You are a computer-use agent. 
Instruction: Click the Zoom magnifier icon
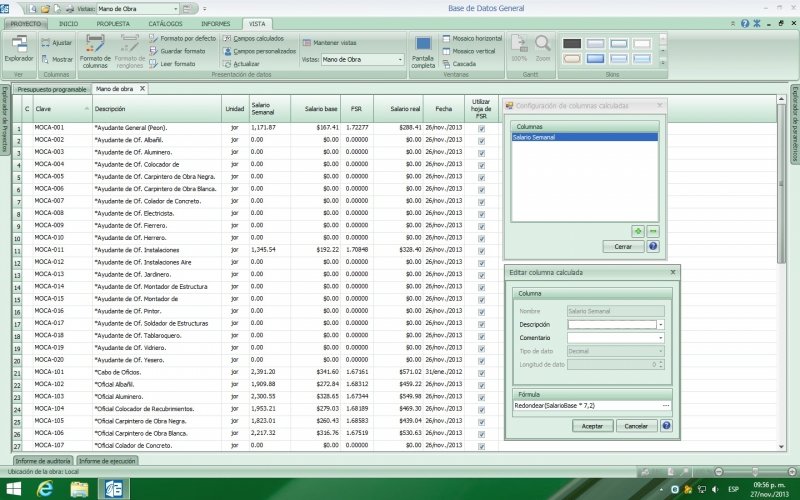pyautogui.click(x=542, y=44)
